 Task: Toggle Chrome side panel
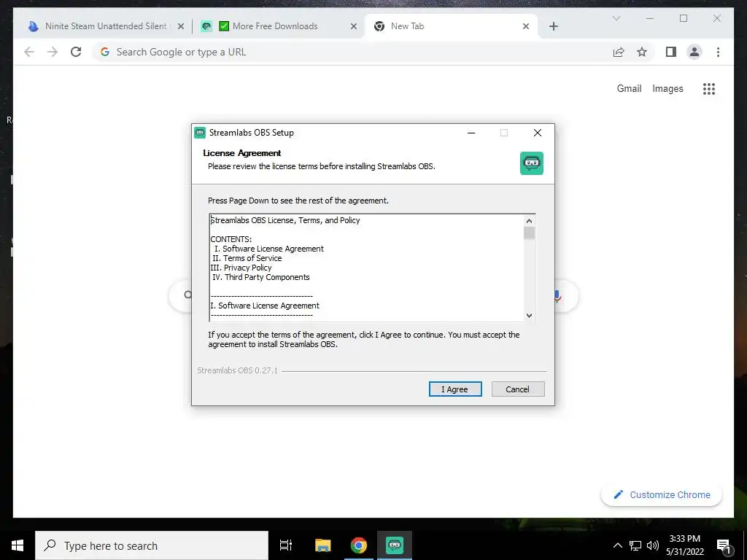671,52
